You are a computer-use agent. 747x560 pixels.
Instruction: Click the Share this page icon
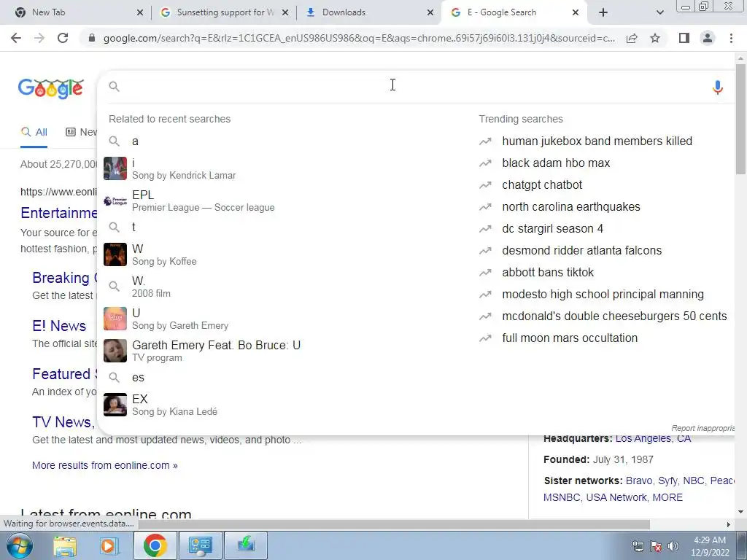pyautogui.click(x=632, y=38)
